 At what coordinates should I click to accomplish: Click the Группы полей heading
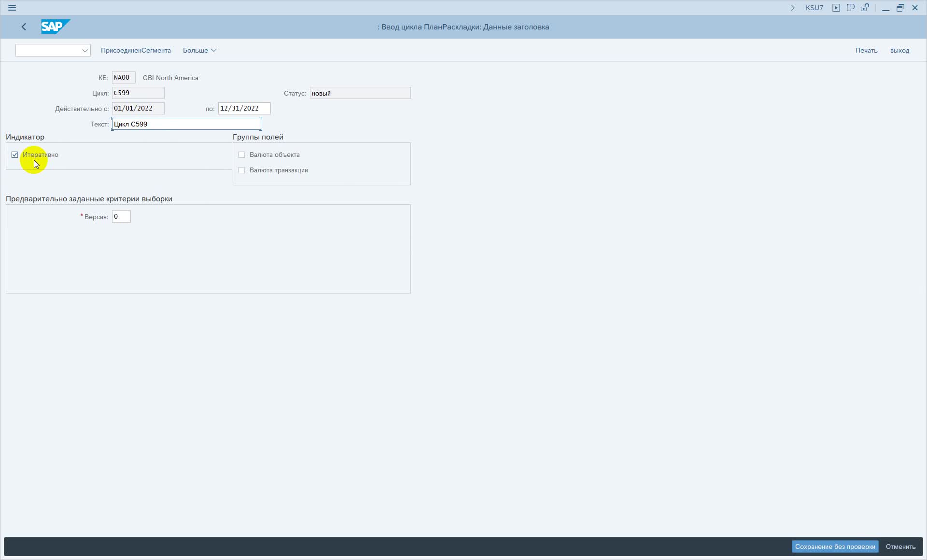pos(258,137)
